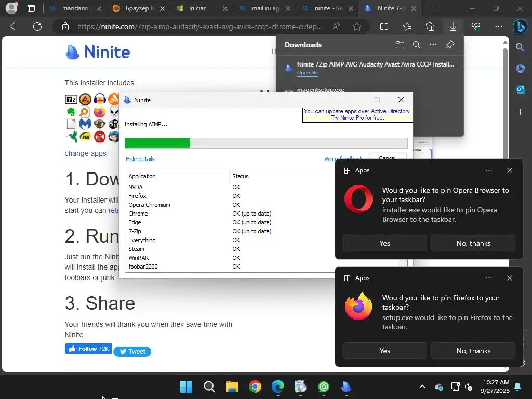Click the Follow 72K button
The height and width of the screenshot is (399, 532).
point(88,349)
